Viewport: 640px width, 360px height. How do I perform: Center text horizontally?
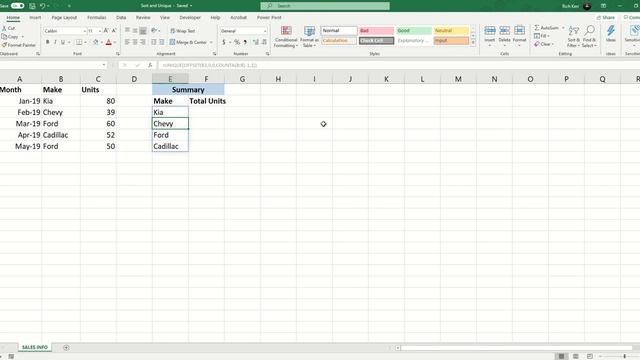pyautogui.click(x=135, y=42)
